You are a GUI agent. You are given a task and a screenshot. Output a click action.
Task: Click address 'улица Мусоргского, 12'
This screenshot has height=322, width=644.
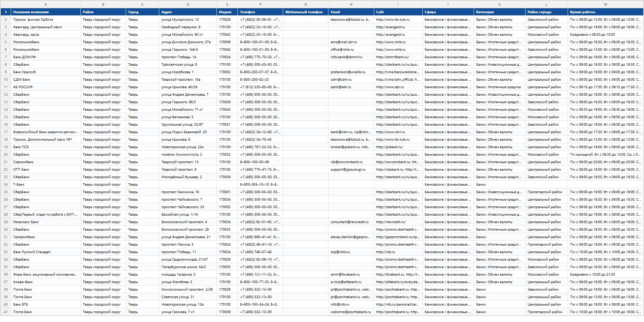(x=188, y=20)
